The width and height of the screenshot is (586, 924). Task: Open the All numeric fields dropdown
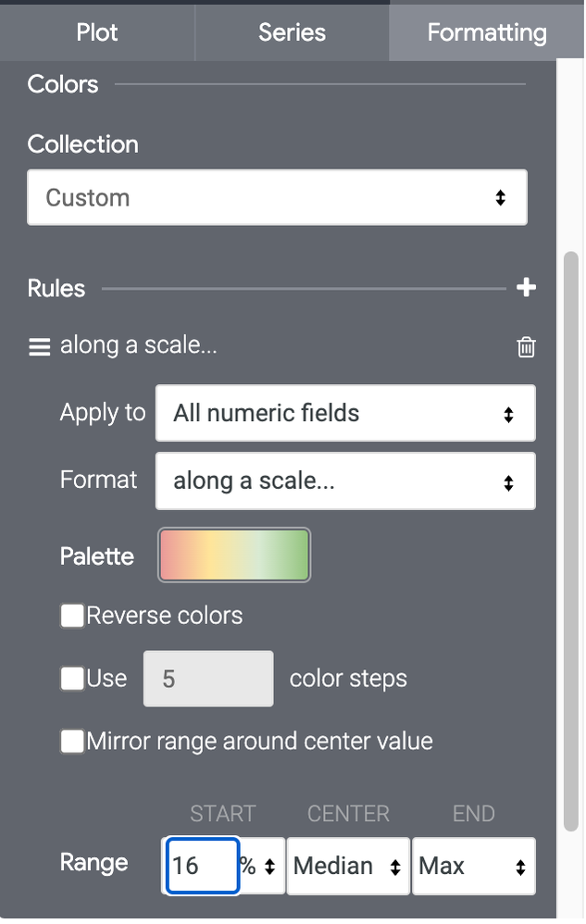(345, 413)
